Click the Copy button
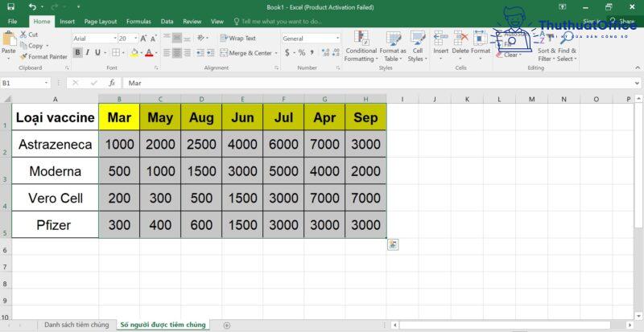 35,46
